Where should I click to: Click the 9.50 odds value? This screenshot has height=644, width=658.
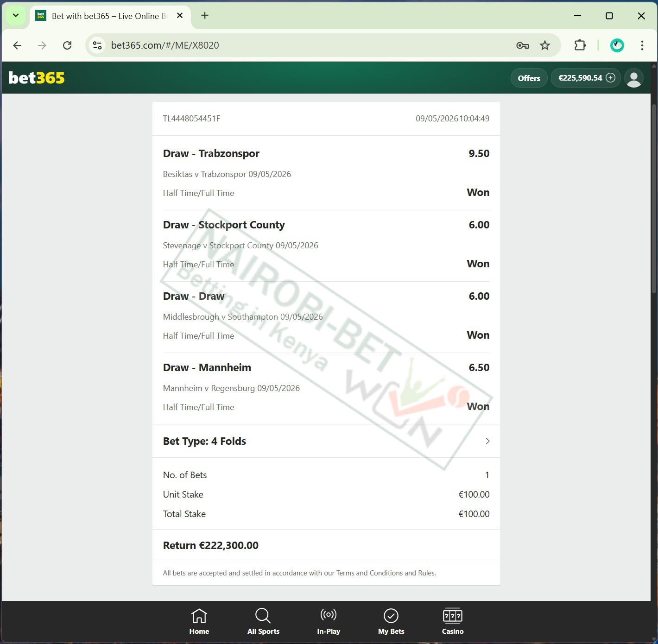click(479, 153)
